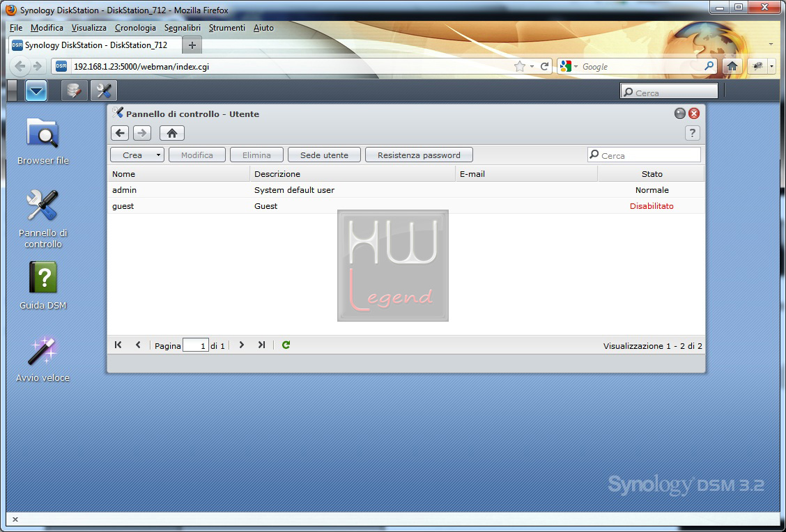Minimize the Pannello di controllo panel
Screen dimensions: 786x532
click(679, 114)
